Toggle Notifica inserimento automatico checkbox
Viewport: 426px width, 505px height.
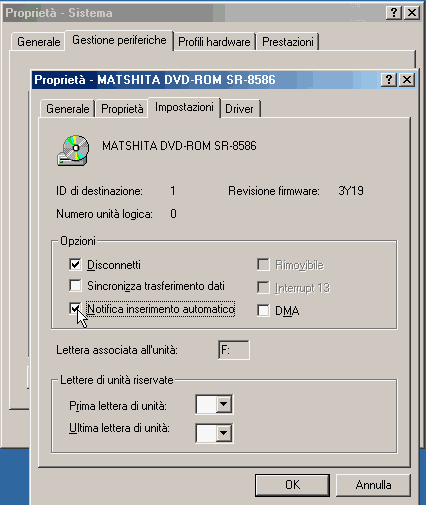(75, 309)
